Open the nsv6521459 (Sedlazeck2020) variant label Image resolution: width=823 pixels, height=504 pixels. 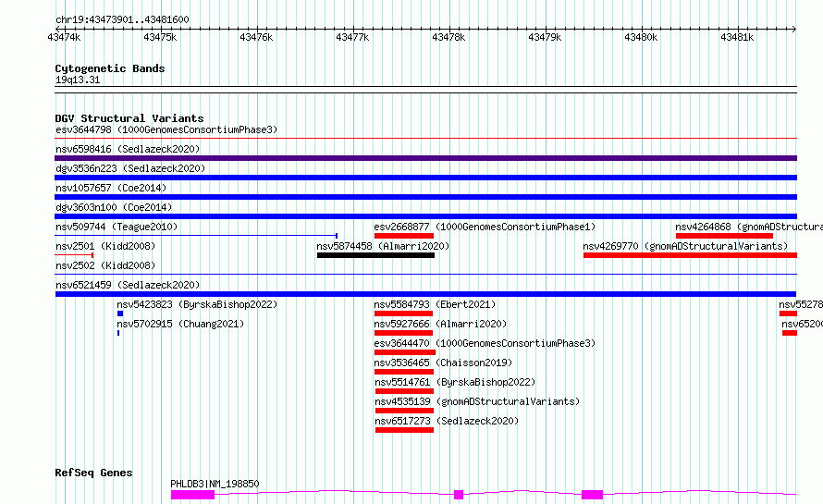128,285
